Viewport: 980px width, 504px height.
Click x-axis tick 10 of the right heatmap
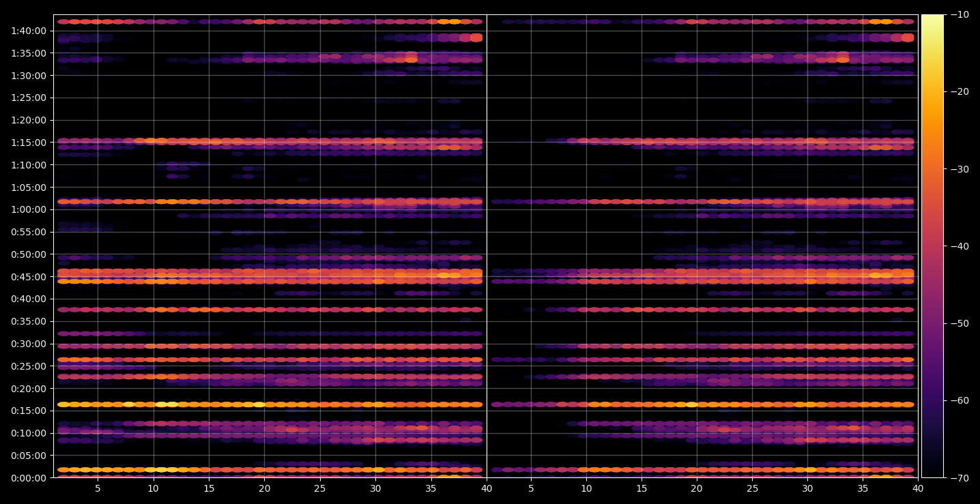coord(586,488)
